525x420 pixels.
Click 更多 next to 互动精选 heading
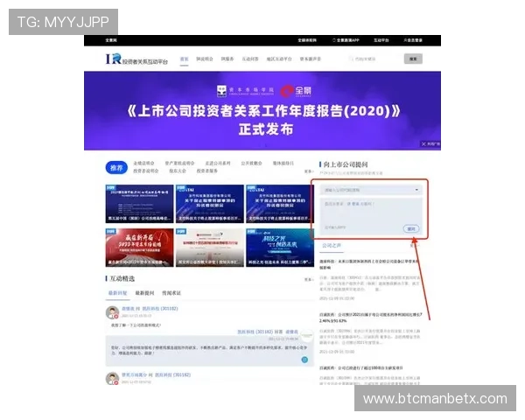click(309, 279)
